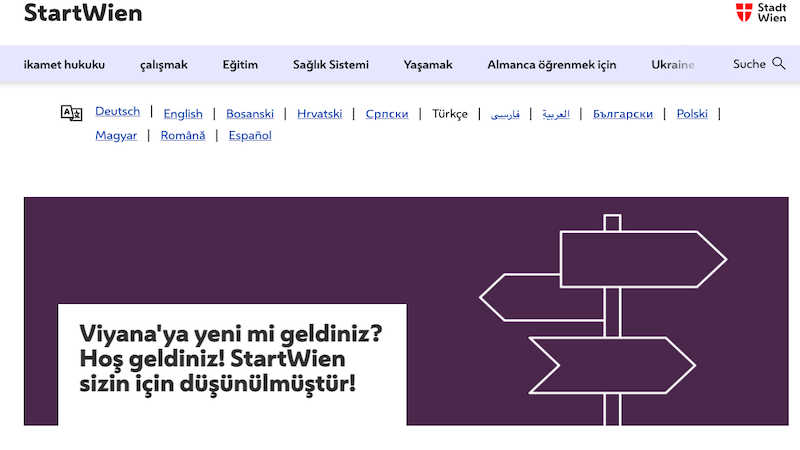
Task: Switch language to Deutsch
Action: (117, 111)
